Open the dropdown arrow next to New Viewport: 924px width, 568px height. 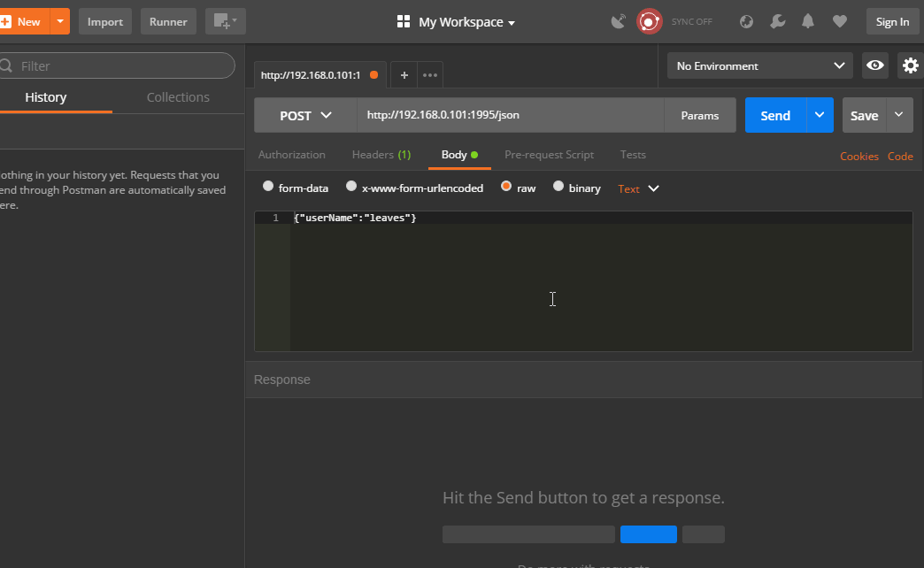click(x=60, y=22)
